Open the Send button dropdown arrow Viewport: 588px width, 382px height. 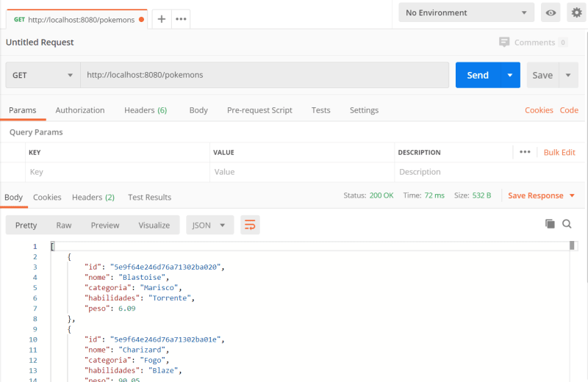click(x=510, y=75)
